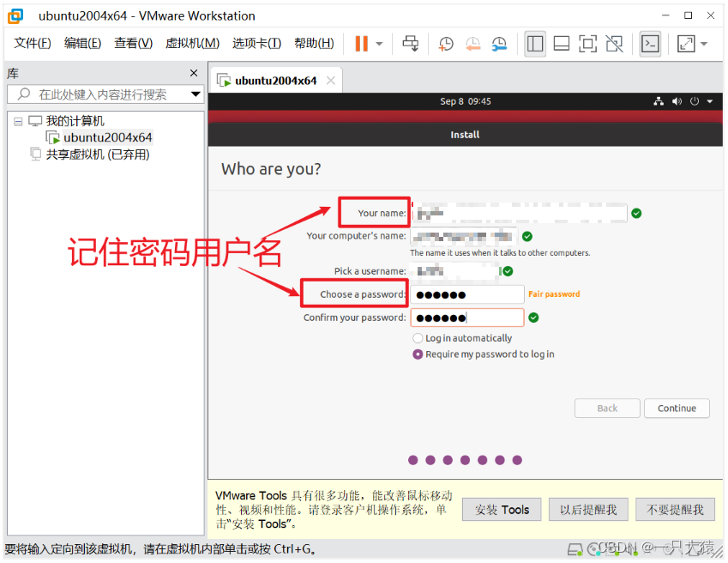Close the 库 library panel
Screen dimensions: 728x563
194,73
